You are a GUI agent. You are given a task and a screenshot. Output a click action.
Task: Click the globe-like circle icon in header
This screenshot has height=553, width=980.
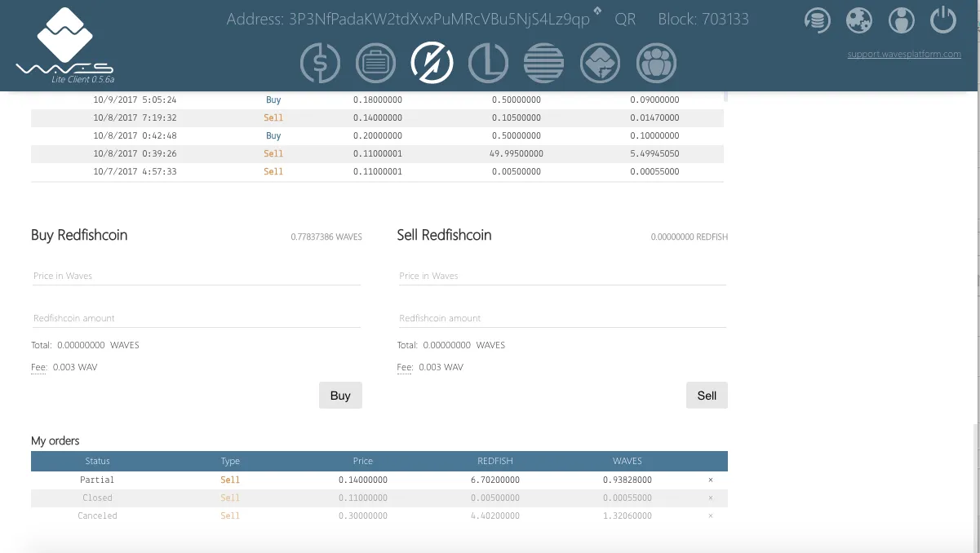coord(859,20)
